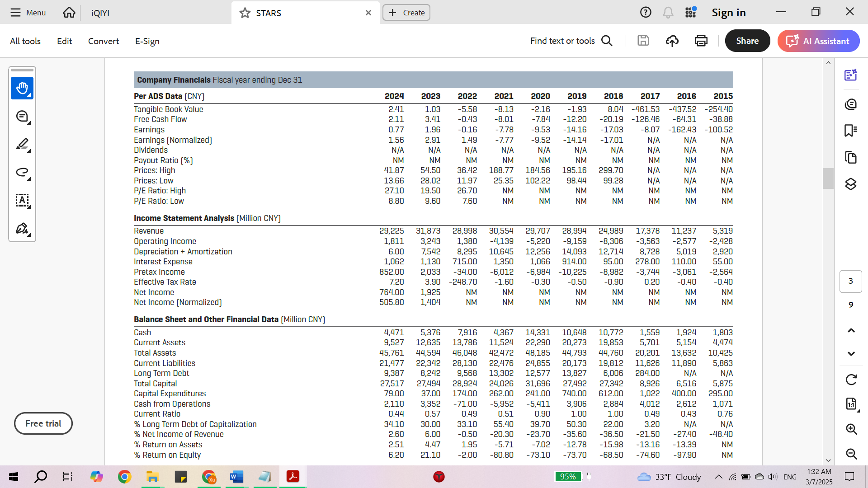Choose the Draw freehand lasso tool
Image resolution: width=868 pixels, height=488 pixels.
pyautogui.click(x=22, y=173)
